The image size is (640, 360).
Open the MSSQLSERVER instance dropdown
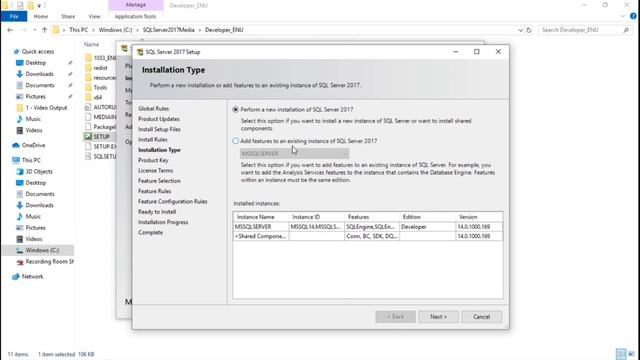click(x=294, y=153)
